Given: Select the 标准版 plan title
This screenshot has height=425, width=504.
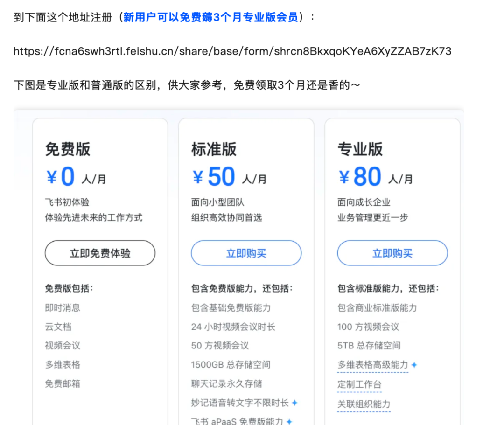Looking at the screenshot, I should pos(214,149).
